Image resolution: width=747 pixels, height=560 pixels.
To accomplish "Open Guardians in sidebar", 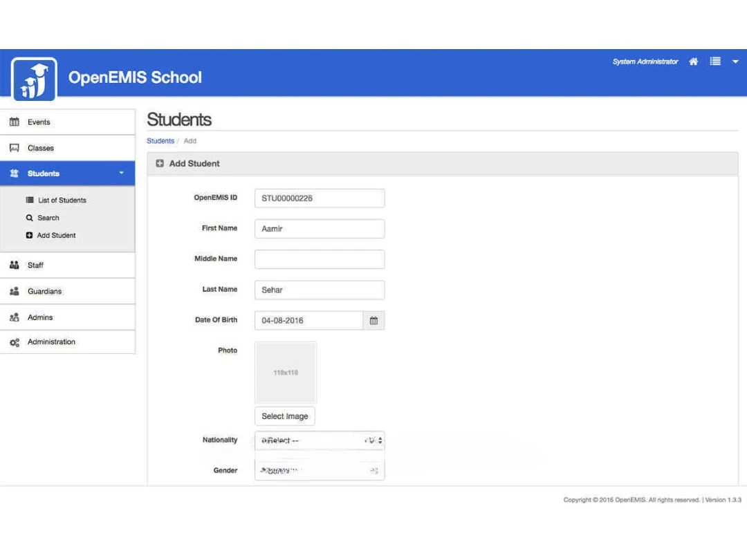I will click(x=68, y=291).
